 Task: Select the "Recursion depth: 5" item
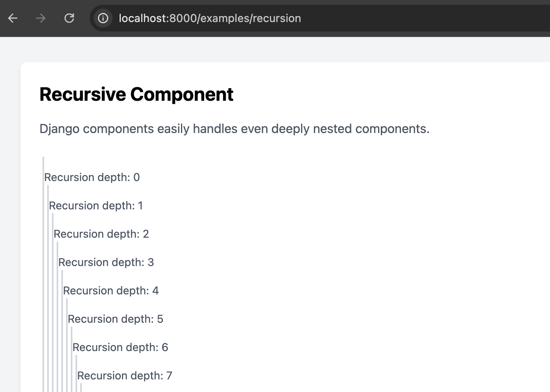point(116,319)
